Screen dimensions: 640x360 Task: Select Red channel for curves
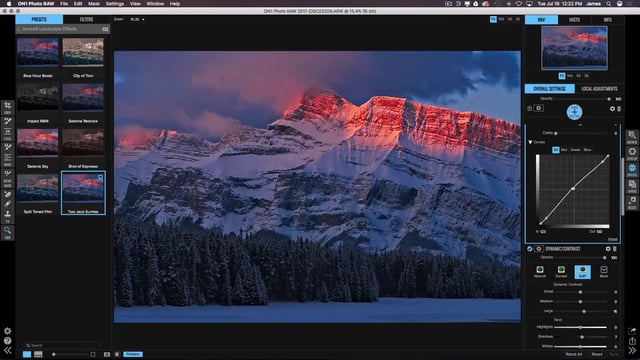click(x=564, y=150)
